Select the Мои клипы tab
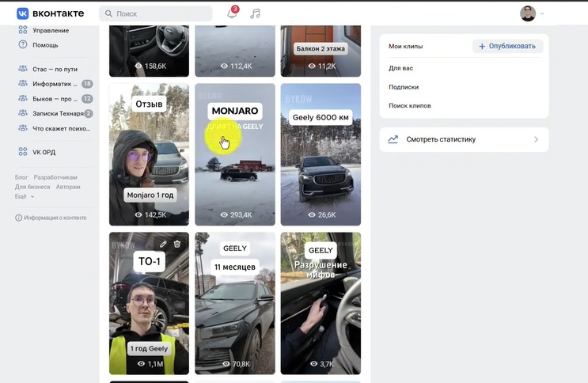The height and width of the screenshot is (383, 588). tap(406, 46)
